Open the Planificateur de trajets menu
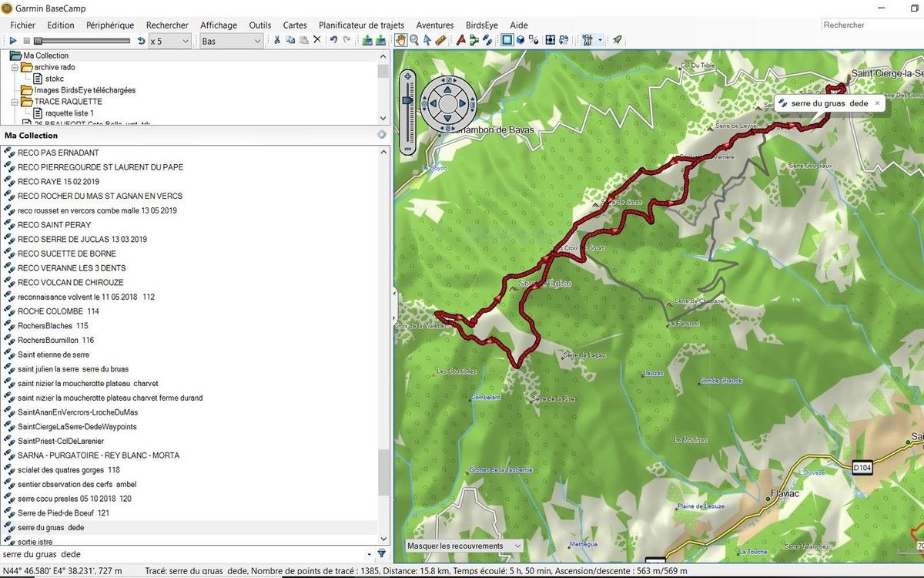Screen dimensions: 924x578 coord(361,25)
